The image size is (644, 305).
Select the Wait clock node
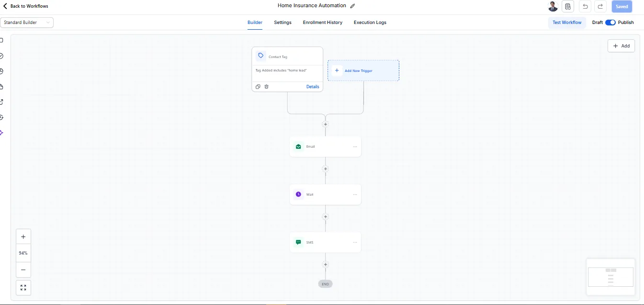(x=325, y=194)
